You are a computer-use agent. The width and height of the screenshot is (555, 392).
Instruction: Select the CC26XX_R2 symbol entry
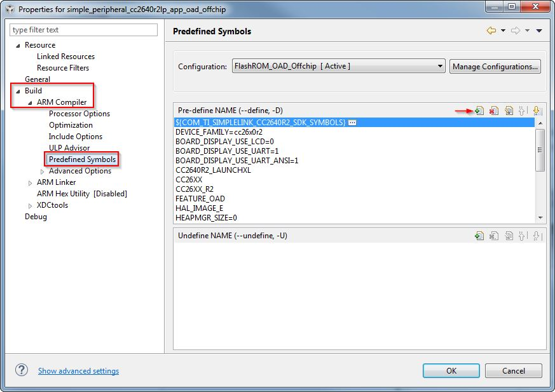(354, 189)
